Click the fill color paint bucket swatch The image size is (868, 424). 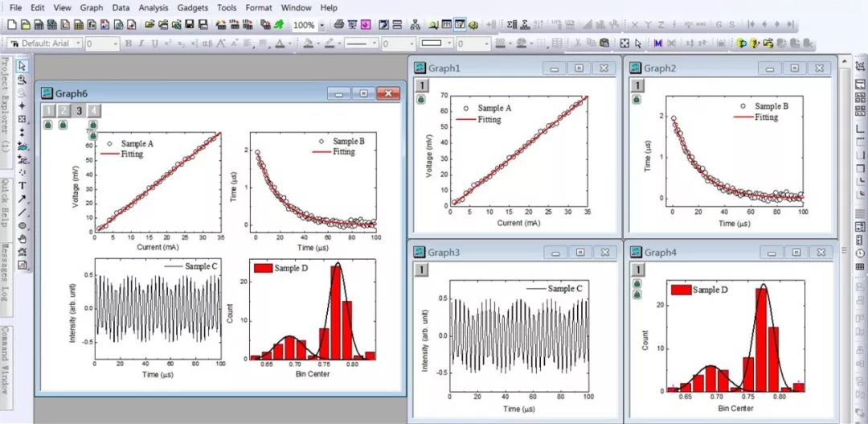point(309,43)
